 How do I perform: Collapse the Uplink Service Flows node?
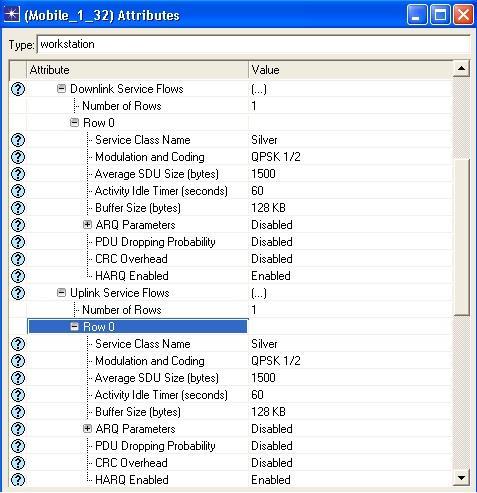pyautogui.click(x=61, y=293)
